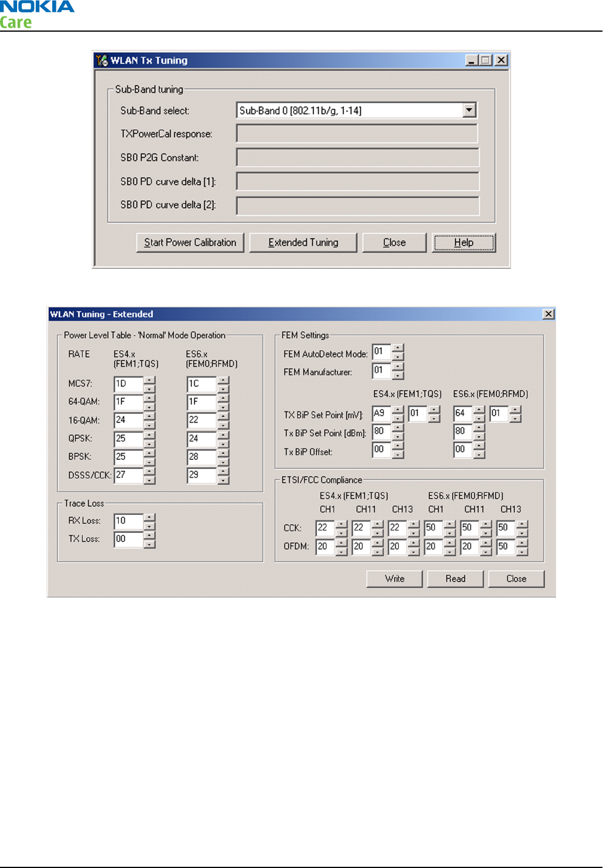The width and height of the screenshot is (603, 868).
Task: Click FEM Manufacturer field
Action: point(382,371)
